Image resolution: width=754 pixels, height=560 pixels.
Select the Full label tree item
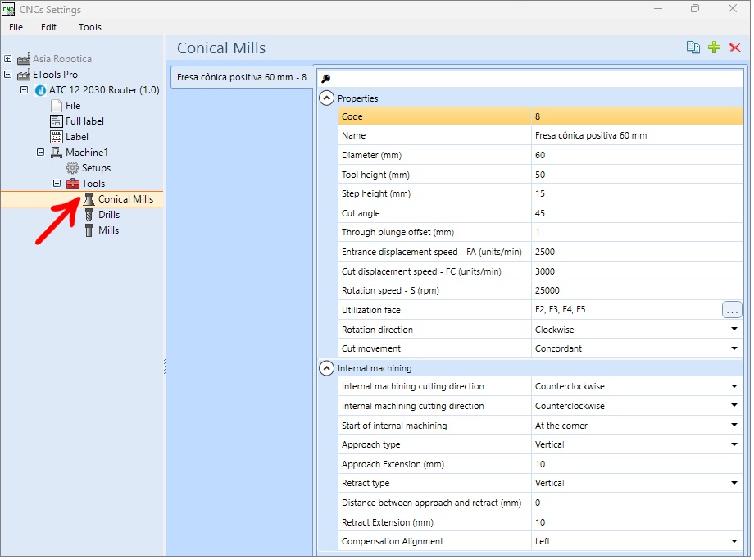click(85, 121)
